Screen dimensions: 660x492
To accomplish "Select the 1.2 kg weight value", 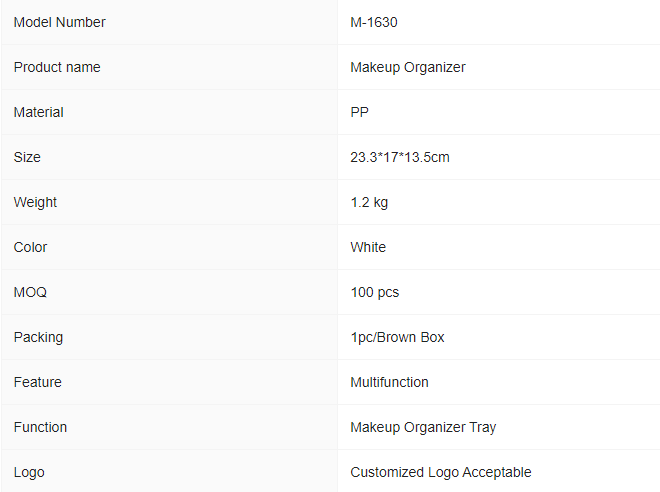I will point(369,202).
